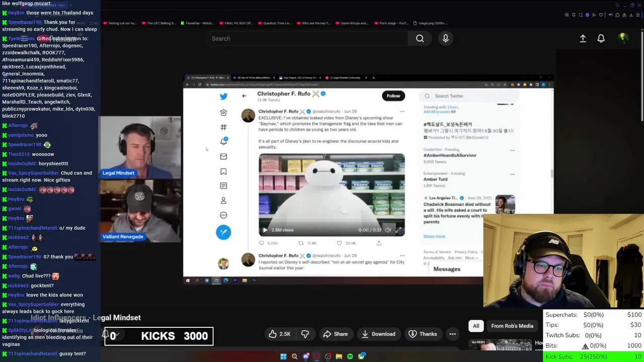Open Xbox app from the taskbar
644x362 pixels.
tap(361, 356)
